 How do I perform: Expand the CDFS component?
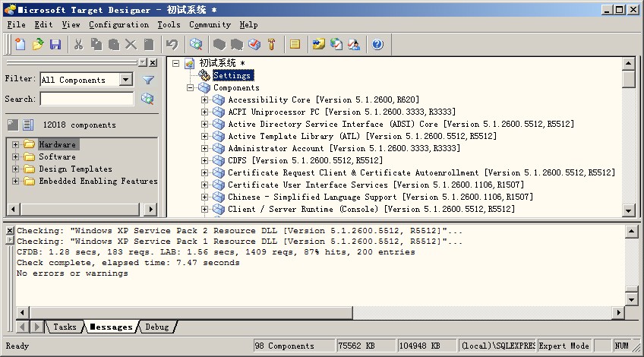click(204, 160)
